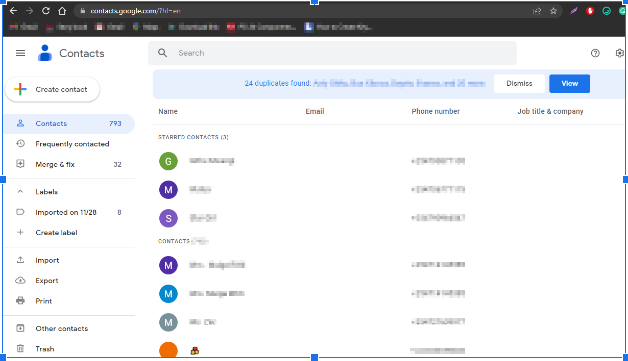628x361 pixels.
Task: Click Create label
Action: (56, 232)
